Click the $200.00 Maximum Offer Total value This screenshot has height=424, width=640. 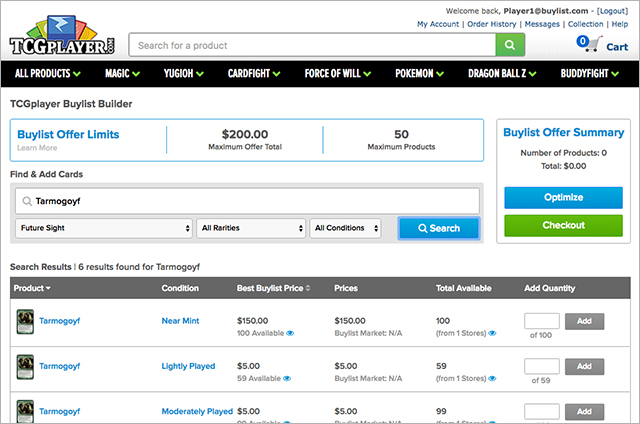(245, 134)
